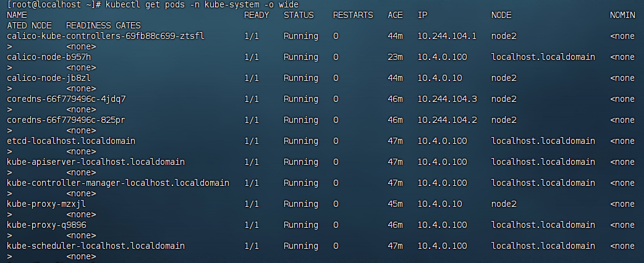Click node2 in calico-kube-controllers row
Screen dimensions: 644x263
click(504, 36)
